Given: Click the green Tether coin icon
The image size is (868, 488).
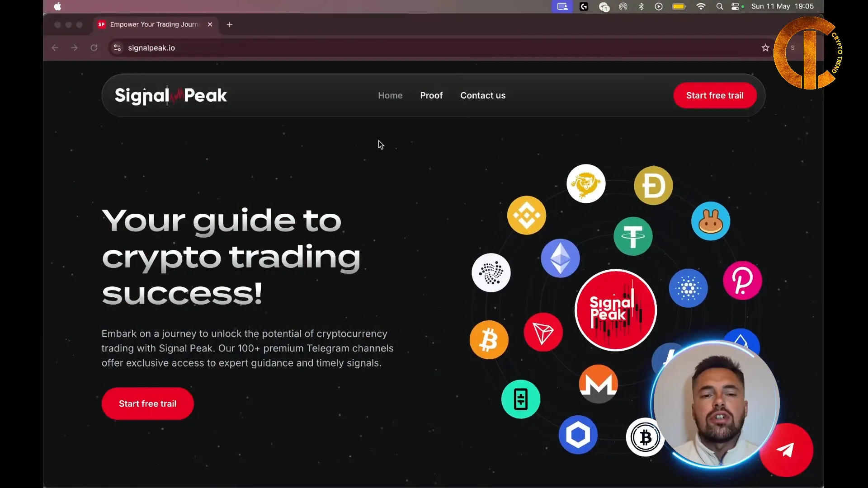Looking at the screenshot, I should 633,236.
